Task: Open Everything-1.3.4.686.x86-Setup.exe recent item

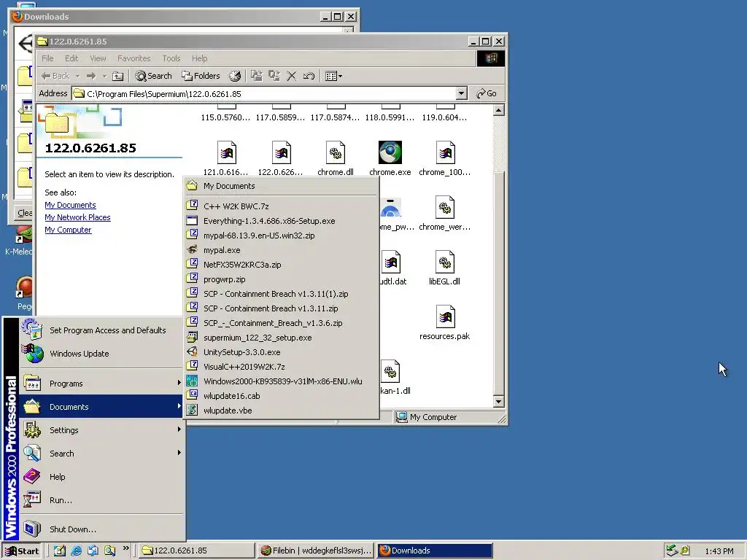Action: click(x=282, y=221)
